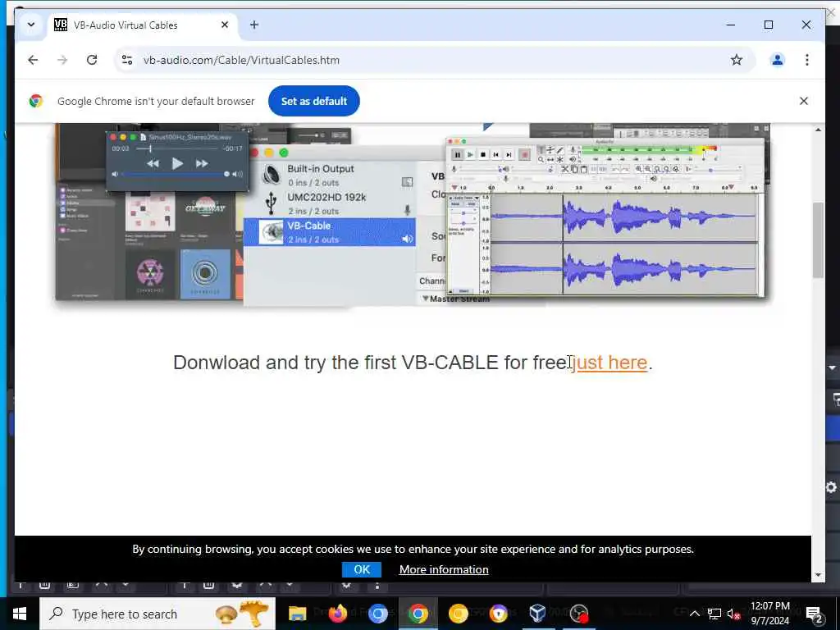Open the Chrome profile avatar menu
The height and width of the screenshot is (630, 840).
point(778,60)
